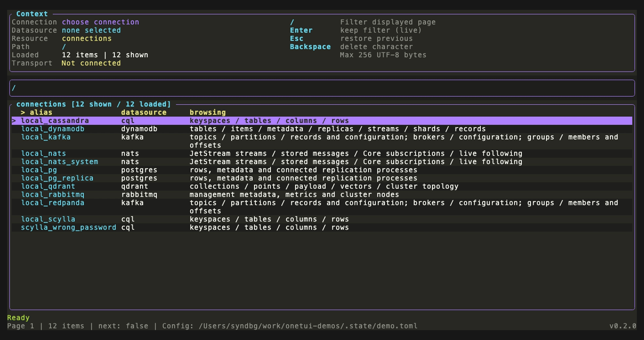Select the local_nats alias

[43, 153]
